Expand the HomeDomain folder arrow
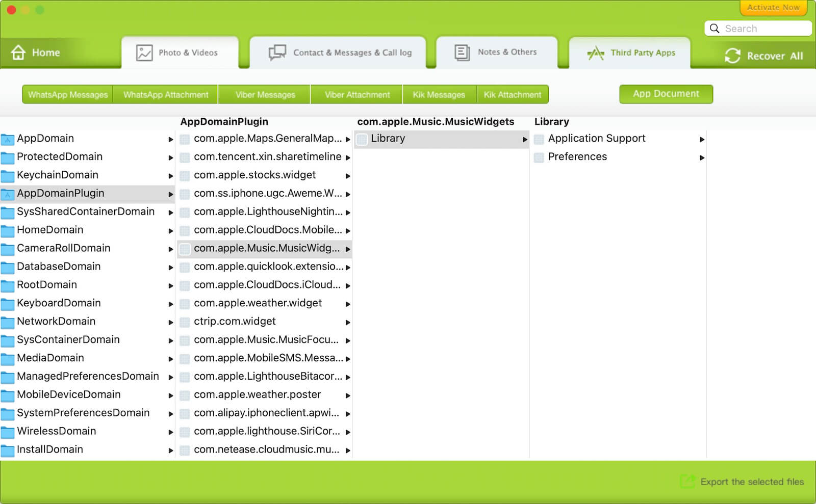 [x=171, y=230]
